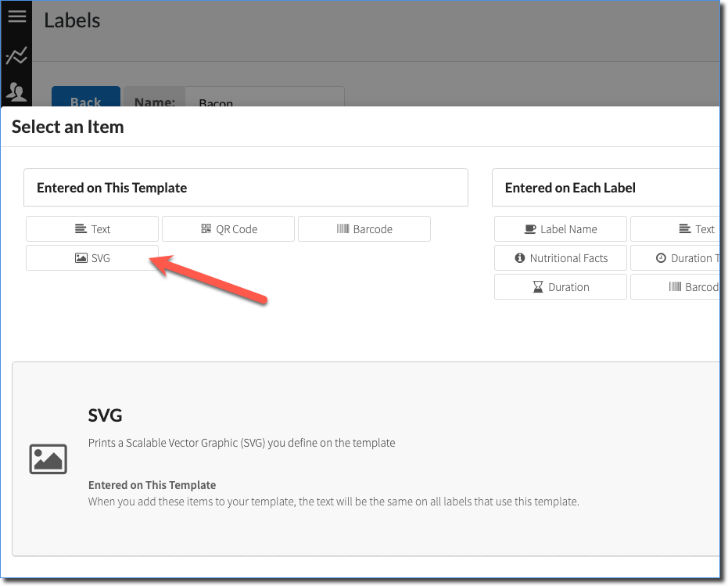Screen dimensions: 728x586
Task: Click the Select an Item dialog title
Action: click(68, 127)
